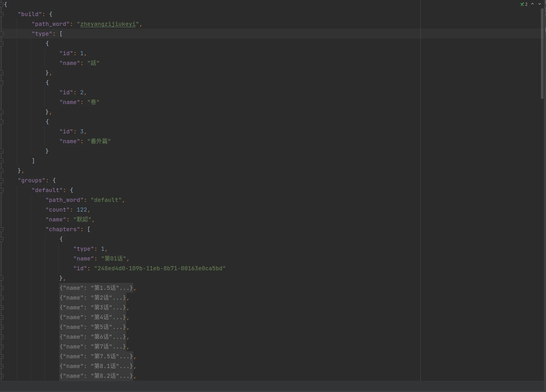Click folded region {"name": "第6话"...}

pyautogui.click(x=93, y=337)
